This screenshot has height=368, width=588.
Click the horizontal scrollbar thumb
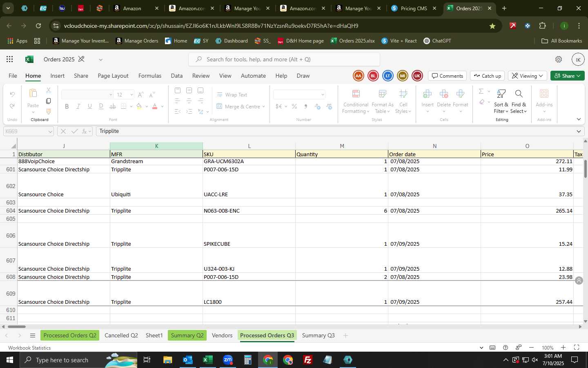pos(17,326)
